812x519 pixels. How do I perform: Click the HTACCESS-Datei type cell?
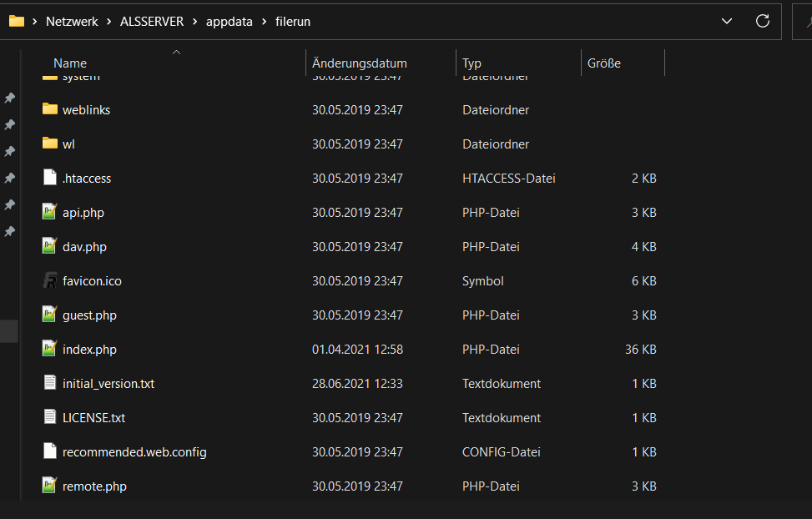(x=508, y=179)
